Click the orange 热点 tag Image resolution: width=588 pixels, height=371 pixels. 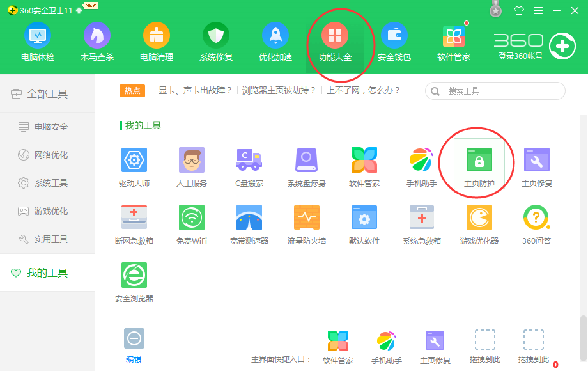(x=132, y=91)
